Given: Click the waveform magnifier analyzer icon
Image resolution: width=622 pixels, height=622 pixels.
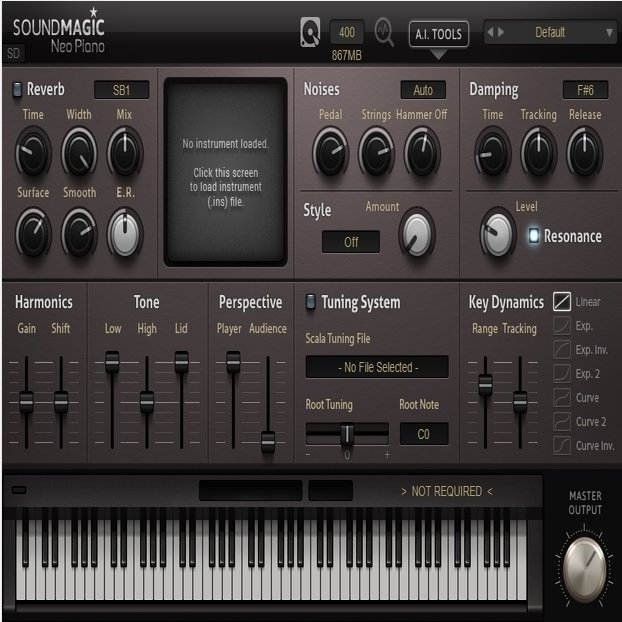Looking at the screenshot, I should pos(384,32).
